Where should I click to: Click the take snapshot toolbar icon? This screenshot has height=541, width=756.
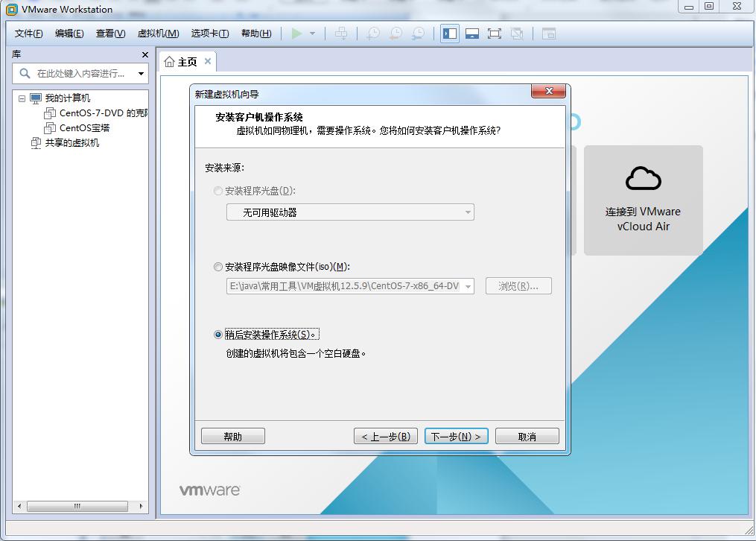[x=373, y=34]
